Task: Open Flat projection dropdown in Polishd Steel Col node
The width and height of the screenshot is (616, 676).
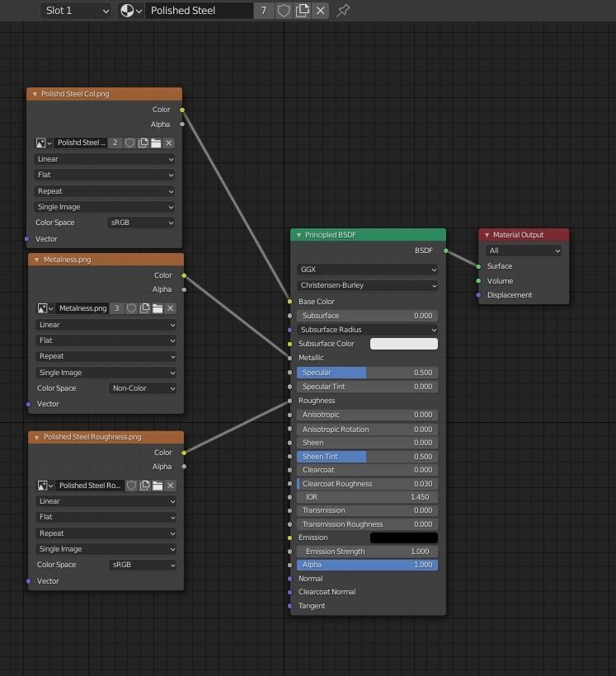Action: [x=105, y=175]
